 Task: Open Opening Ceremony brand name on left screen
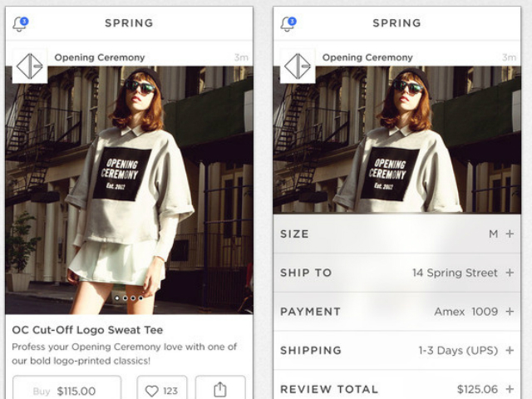tap(100, 57)
